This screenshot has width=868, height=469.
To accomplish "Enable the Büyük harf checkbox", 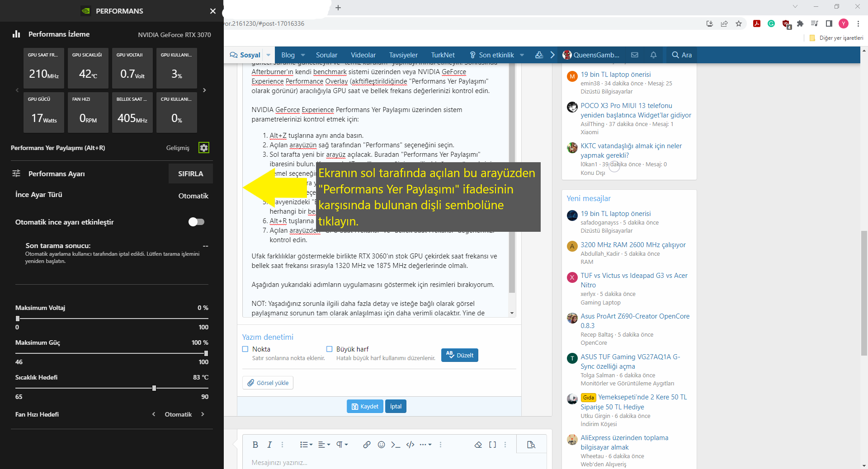I will (x=330, y=349).
